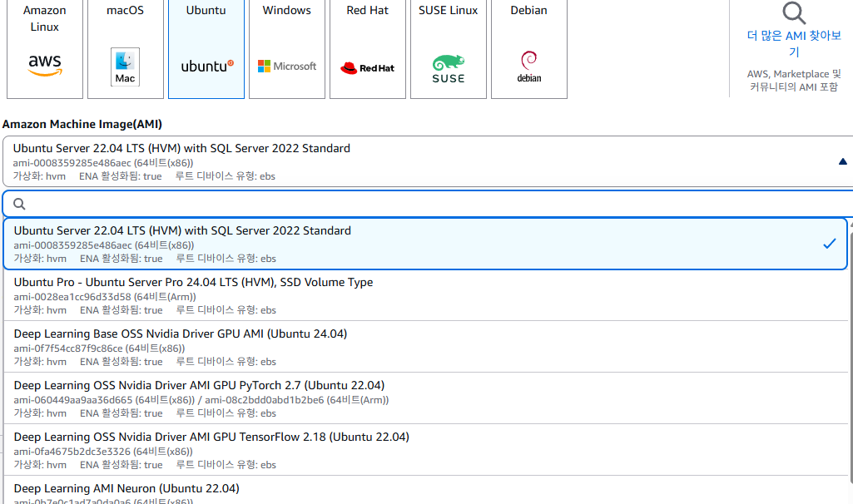Choose the Debian swirl logo
The image size is (853, 504).
529,67
